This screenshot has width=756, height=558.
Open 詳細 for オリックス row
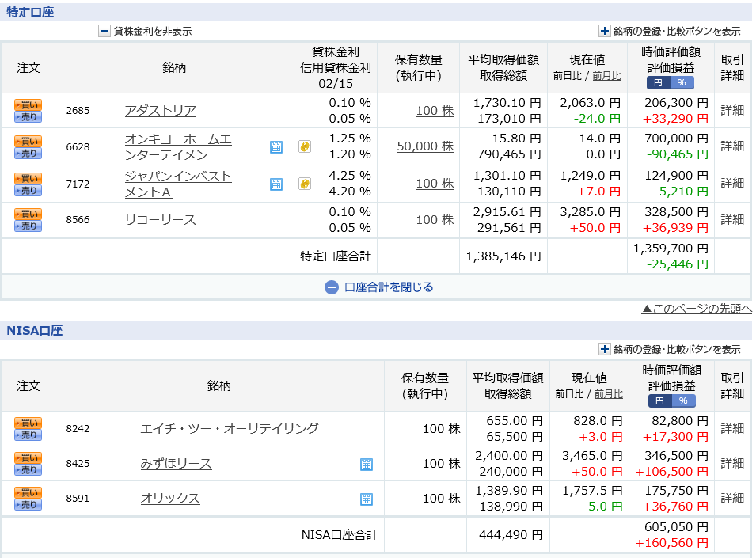[732, 498]
